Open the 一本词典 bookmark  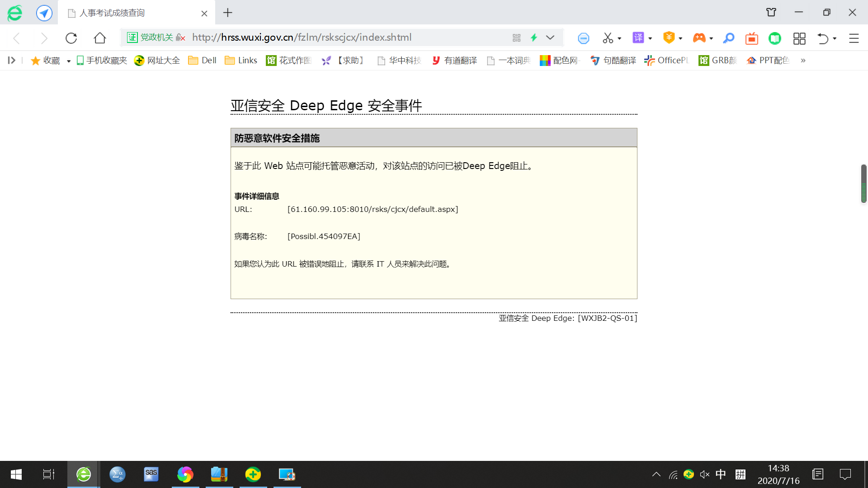(509, 60)
